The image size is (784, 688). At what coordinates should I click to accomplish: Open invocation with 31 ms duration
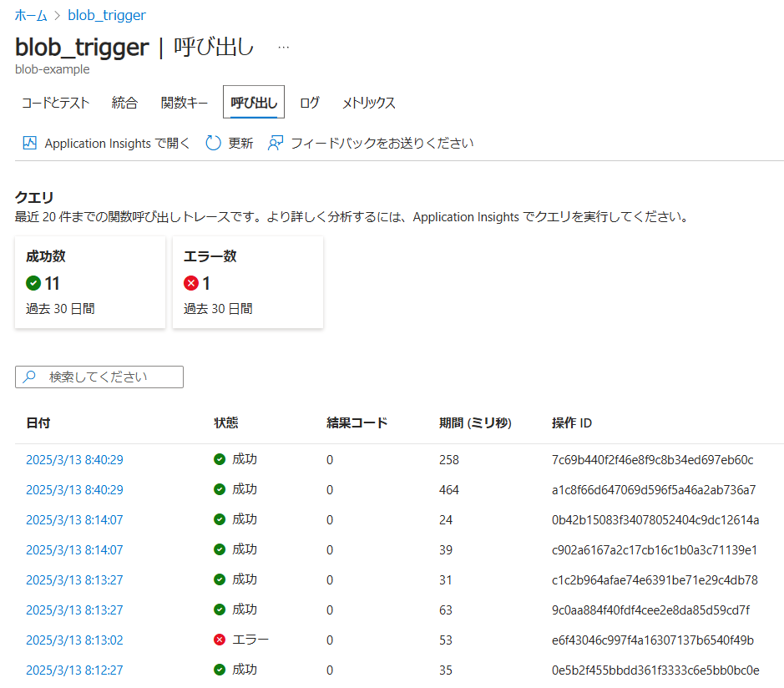point(74,579)
